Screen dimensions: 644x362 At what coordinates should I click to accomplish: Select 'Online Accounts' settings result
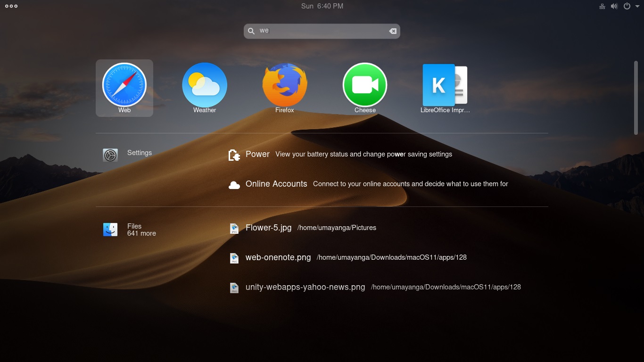tap(276, 184)
